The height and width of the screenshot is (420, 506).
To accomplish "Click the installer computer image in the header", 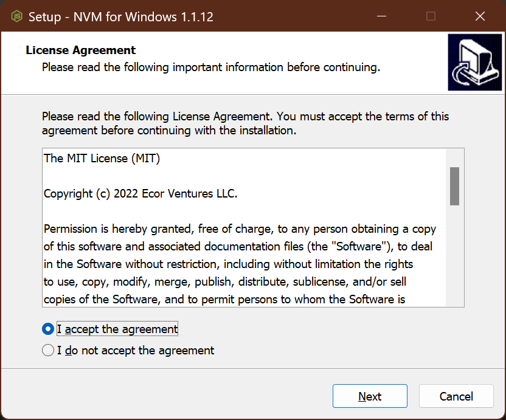I will pyautogui.click(x=474, y=62).
